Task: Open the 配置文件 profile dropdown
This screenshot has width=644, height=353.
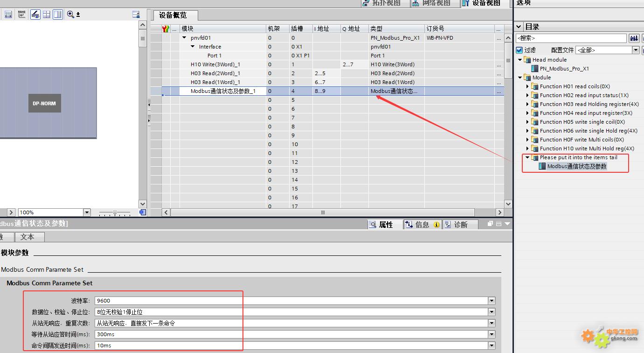Action: tap(635, 50)
